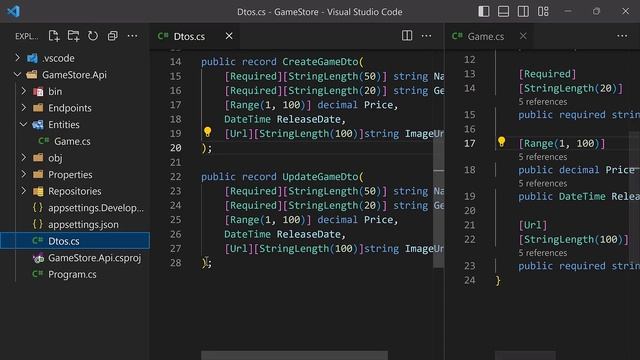
Task: Click '5 references' above public DateTime Release
Action: (542, 183)
